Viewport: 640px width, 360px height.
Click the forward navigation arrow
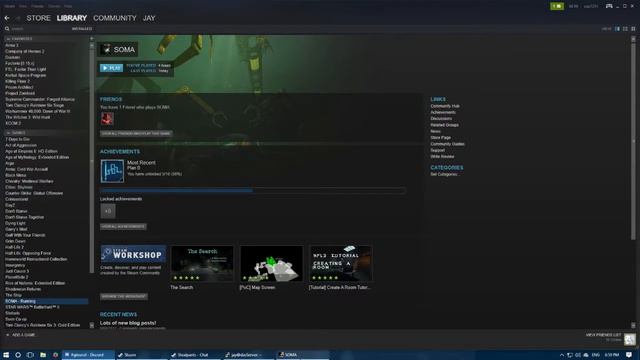click(18, 18)
